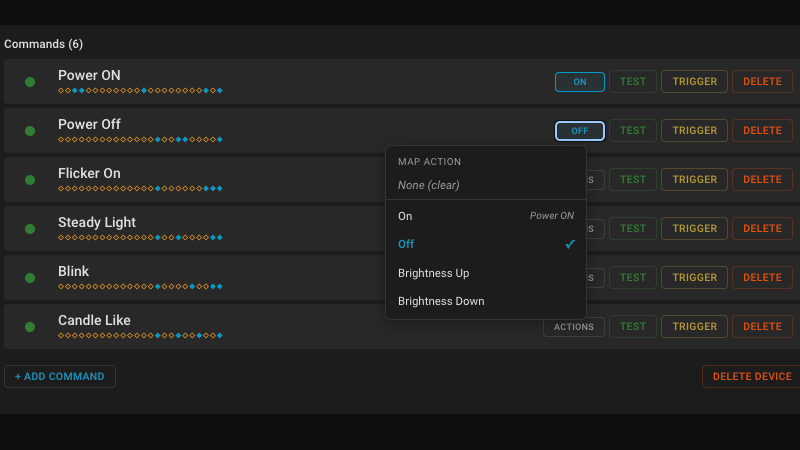Delete the Power Off command
Screen dimensions: 800x450
(762, 131)
